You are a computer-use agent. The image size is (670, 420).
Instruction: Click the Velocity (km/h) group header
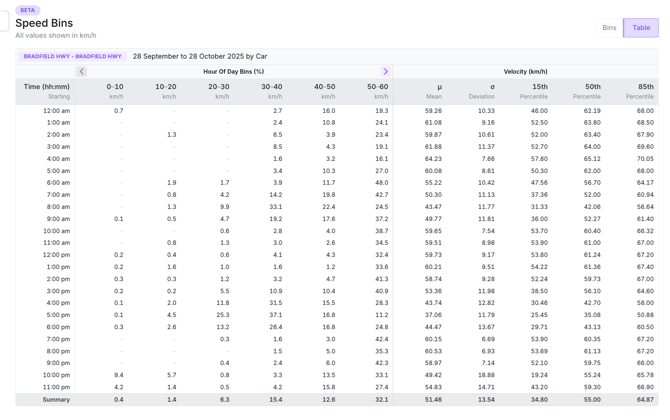click(525, 72)
